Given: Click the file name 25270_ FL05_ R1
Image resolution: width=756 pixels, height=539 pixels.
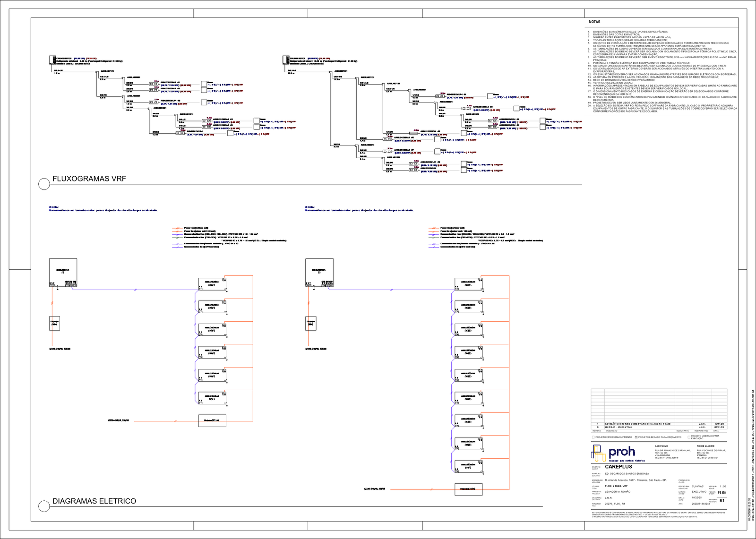Looking at the screenshot, I should coord(615,504).
